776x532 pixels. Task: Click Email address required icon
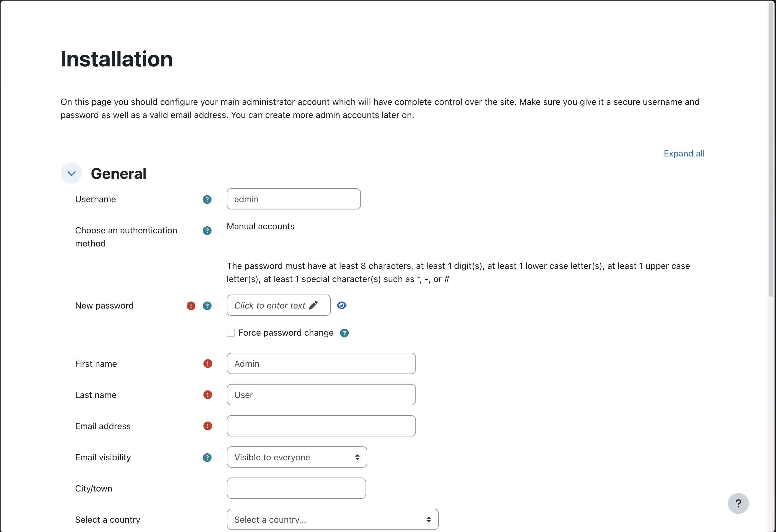[x=207, y=426]
